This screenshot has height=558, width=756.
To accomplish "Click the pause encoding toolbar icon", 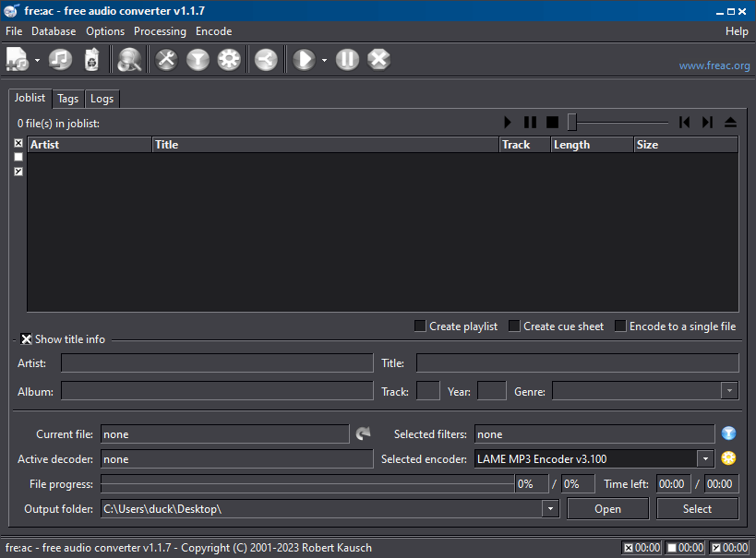I will pos(347,60).
